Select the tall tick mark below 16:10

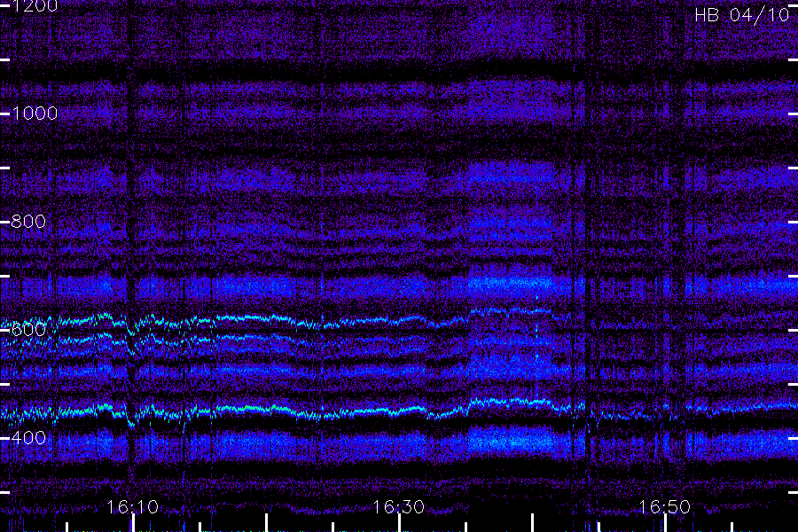133,523
